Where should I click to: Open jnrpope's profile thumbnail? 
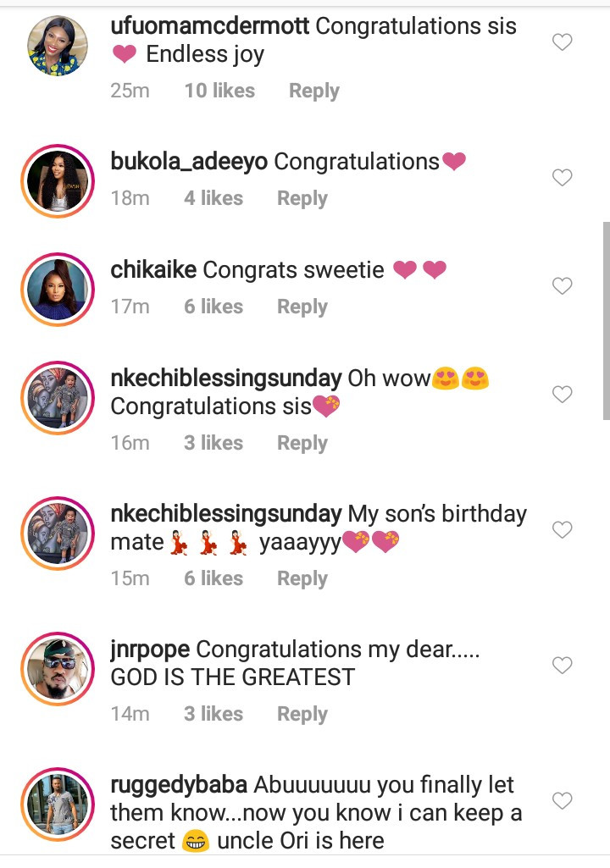57,669
